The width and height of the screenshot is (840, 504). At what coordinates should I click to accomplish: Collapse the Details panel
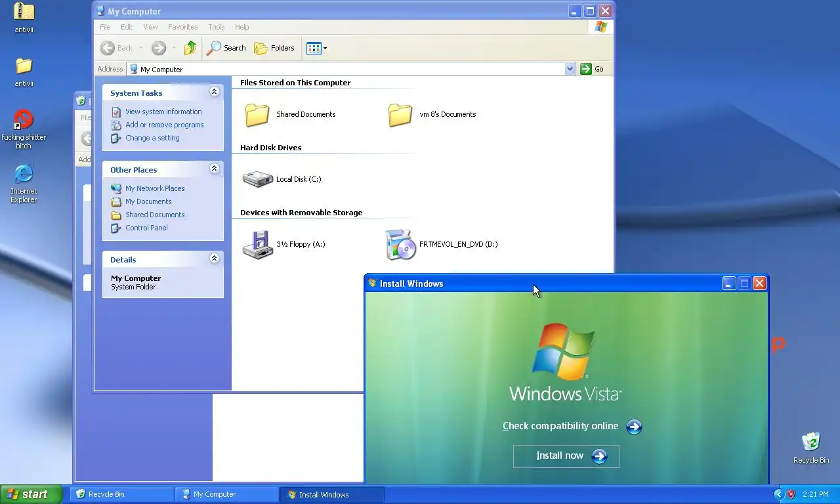tap(214, 259)
